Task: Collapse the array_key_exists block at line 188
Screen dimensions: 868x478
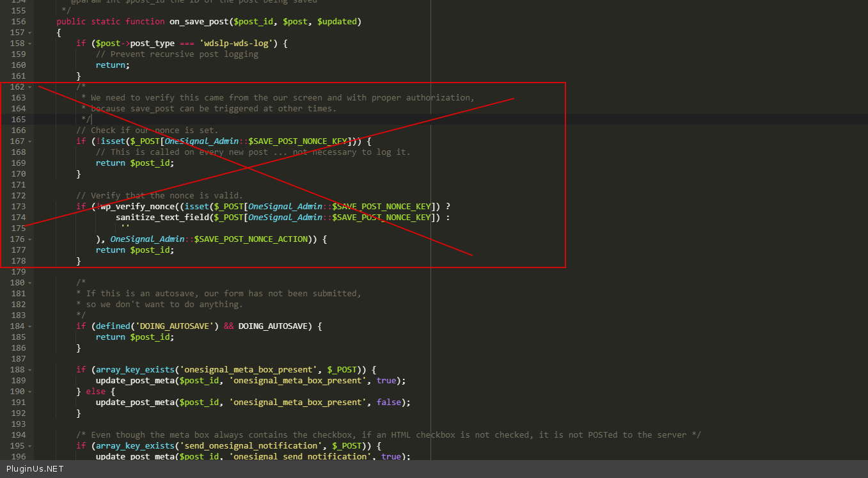Action: click(x=30, y=370)
